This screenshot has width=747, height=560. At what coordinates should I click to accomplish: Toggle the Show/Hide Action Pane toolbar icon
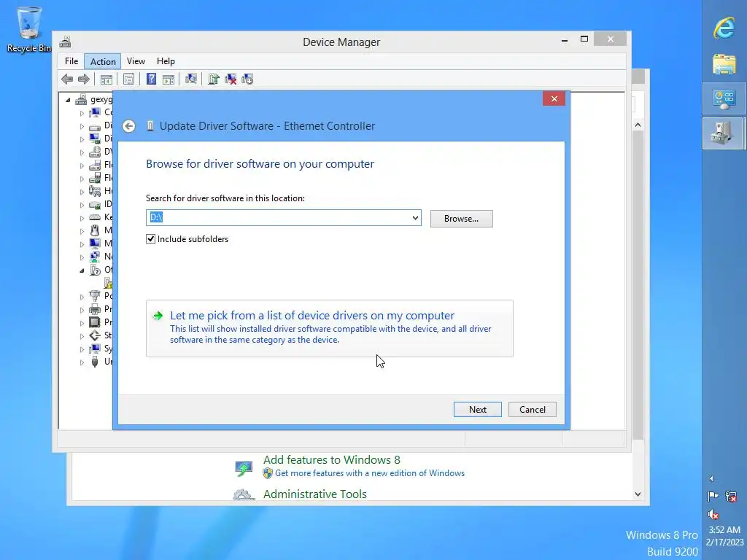[169, 79]
